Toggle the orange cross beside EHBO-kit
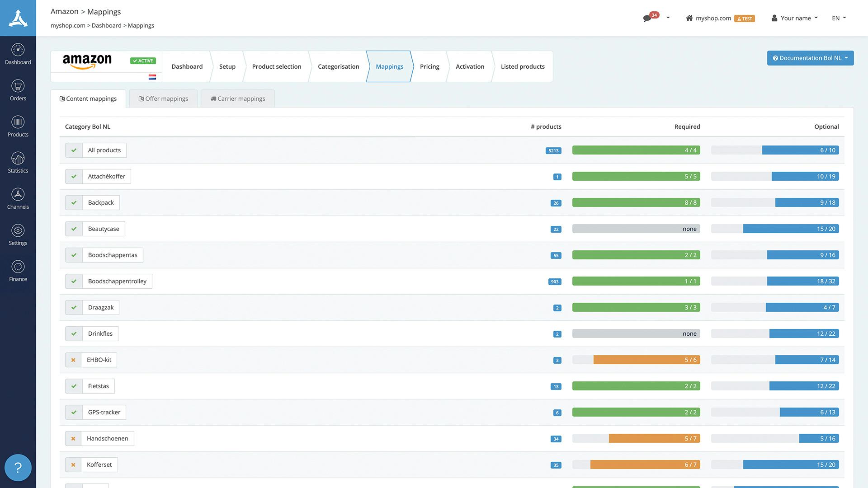This screenshot has width=868, height=488. tap(73, 360)
